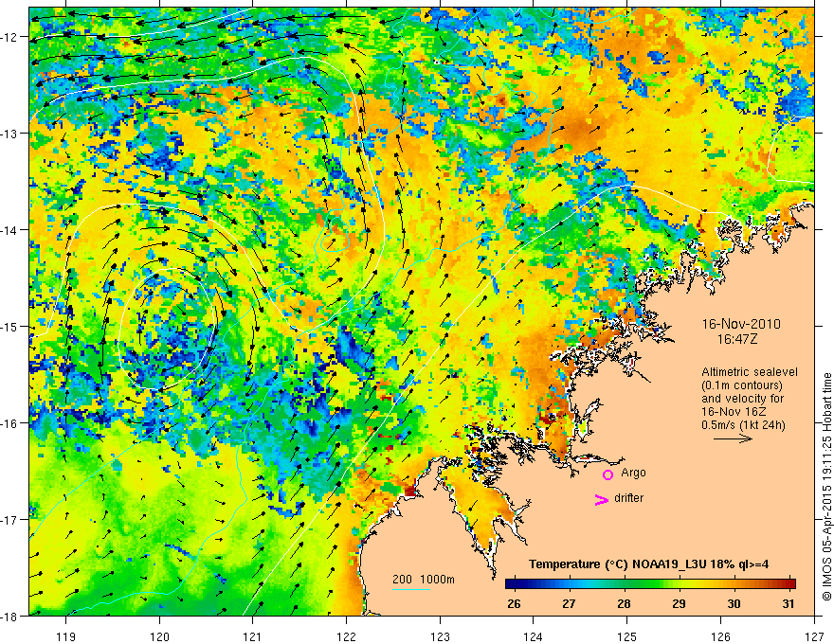Select the date text 16-Nov-2010

click(x=741, y=324)
